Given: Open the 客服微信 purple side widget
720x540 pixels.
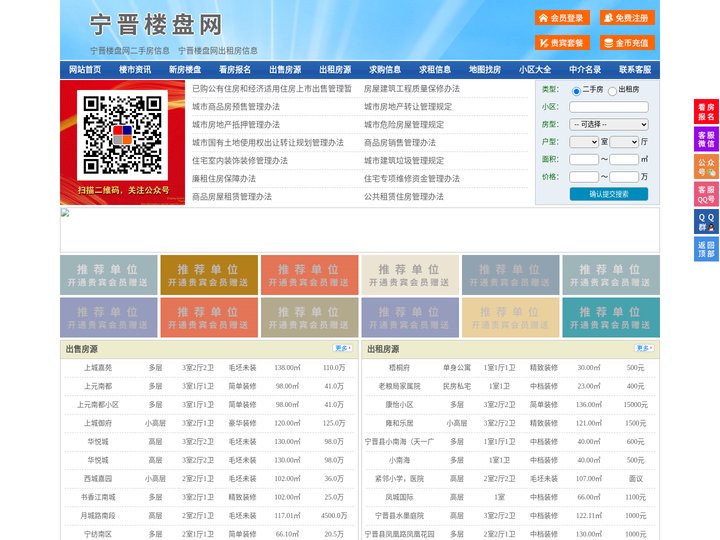Looking at the screenshot, I should pyautogui.click(x=706, y=139).
